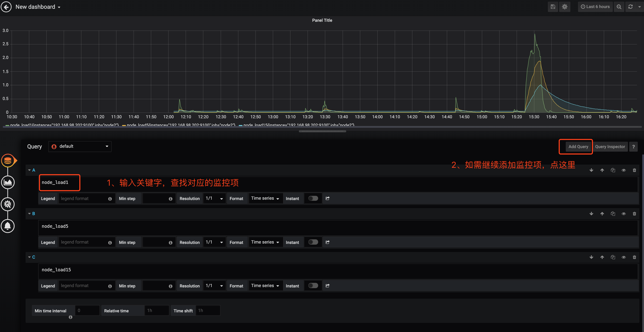Click the Time shift input
The width and height of the screenshot is (644, 332).
[208, 310]
